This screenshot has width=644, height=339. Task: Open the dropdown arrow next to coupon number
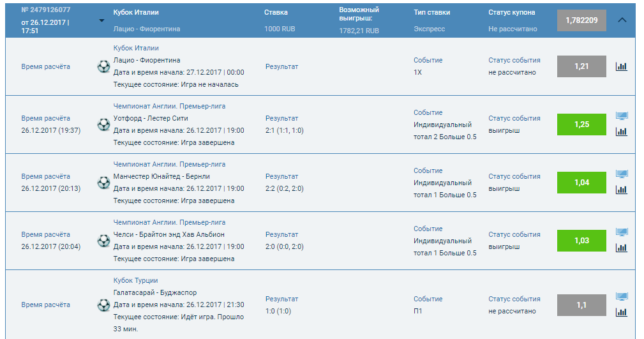pyautogui.click(x=101, y=20)
